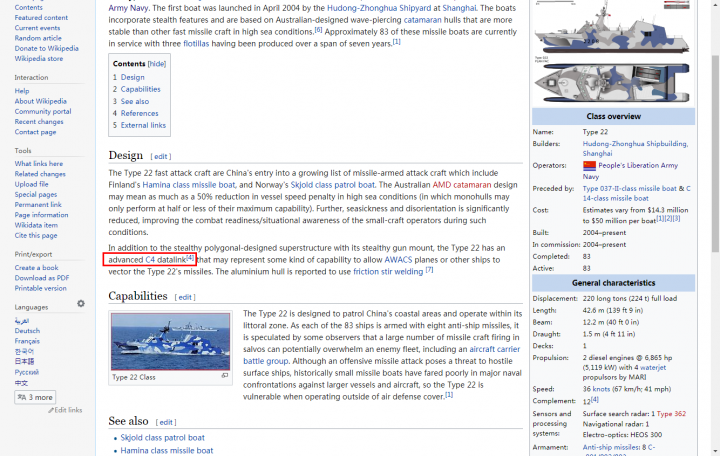
Task: Open Hamina class missile boat link in Design
Action: pos(189,185)
